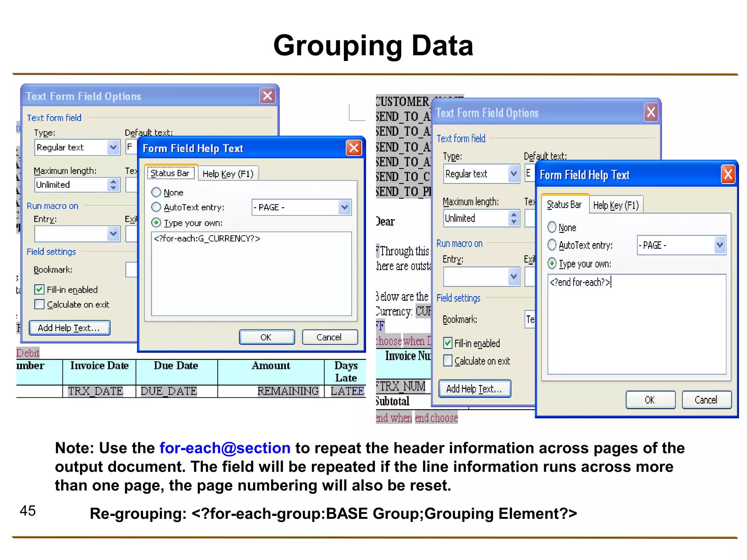Click the DUE_DATE form field in table
This screenshot has width=747, height=560.
pyautogui.click(x=169, y=391)
